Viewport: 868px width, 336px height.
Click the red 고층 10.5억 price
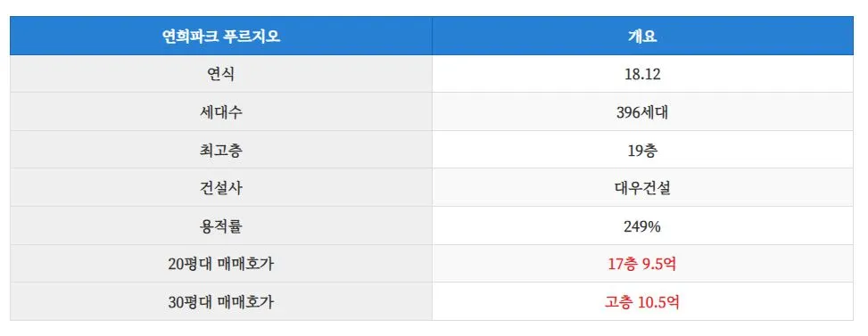[x=642, y=302]
